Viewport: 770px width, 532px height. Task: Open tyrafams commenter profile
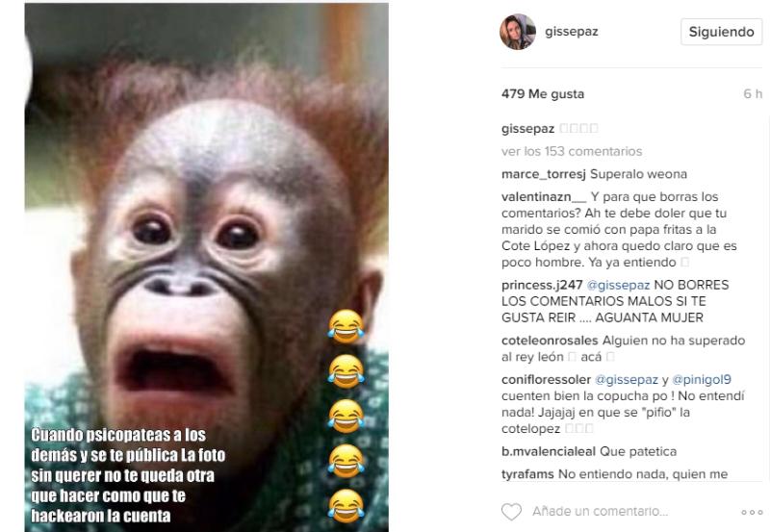click(x=527, y=474)
